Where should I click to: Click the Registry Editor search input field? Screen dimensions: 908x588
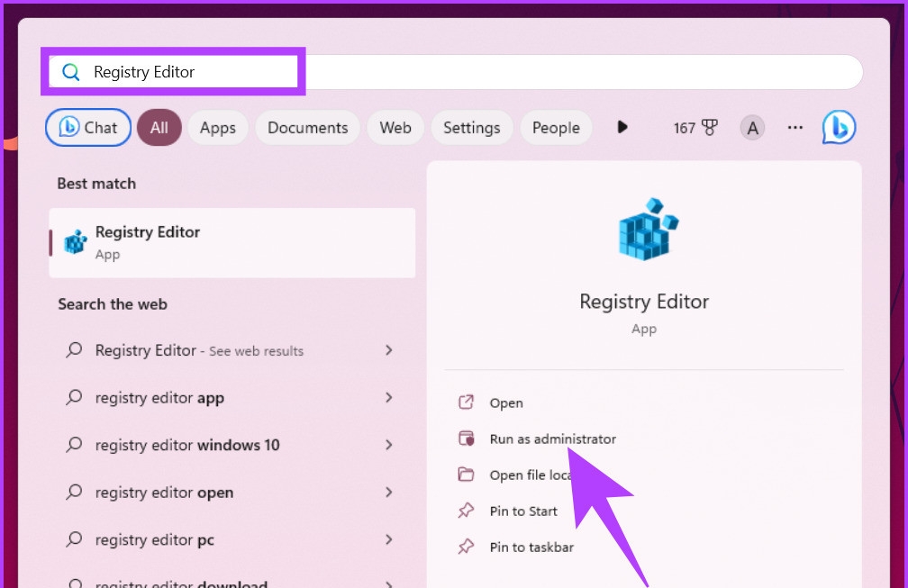[456, 72]
